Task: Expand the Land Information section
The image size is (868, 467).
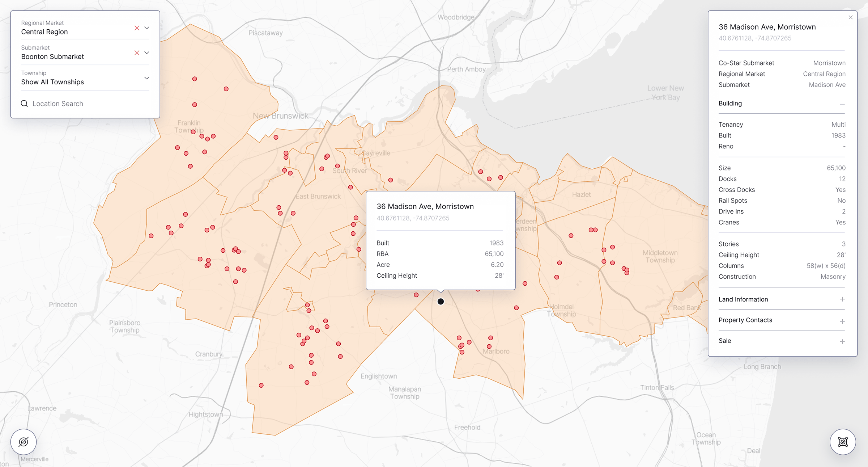Action: tap(842, 299)
